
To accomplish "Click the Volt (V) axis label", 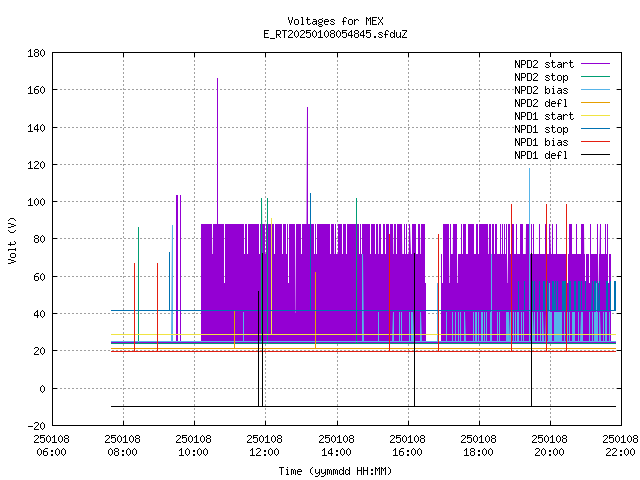I will click(13, 240).
